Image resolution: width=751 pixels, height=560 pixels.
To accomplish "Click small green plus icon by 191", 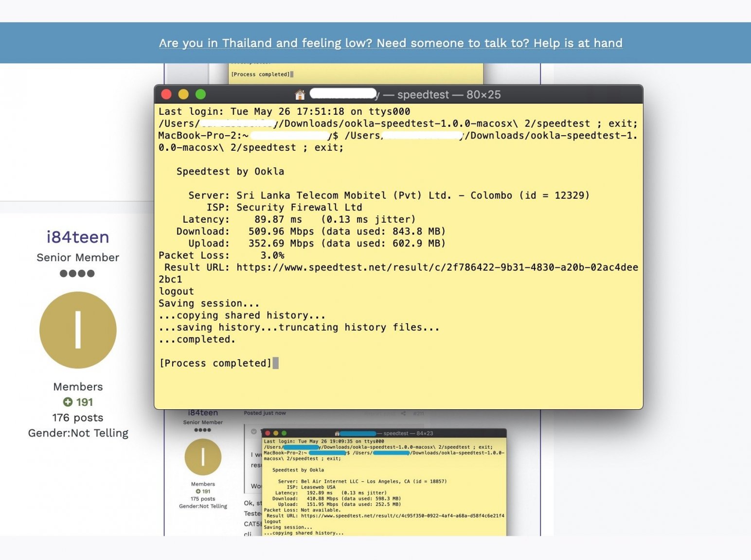I will 198,491.
